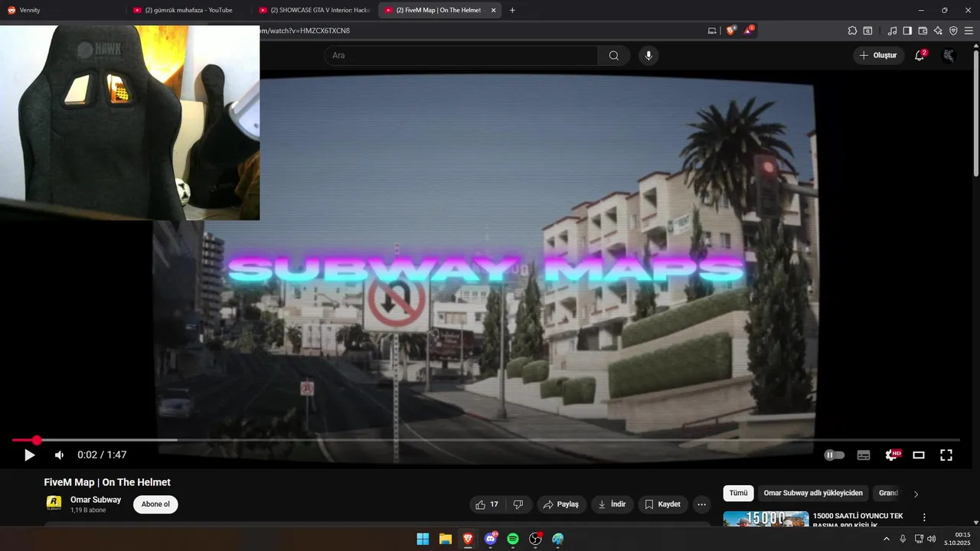Mute the video volume
The height and width of the screenshot is (551, 980).
click(x=59, y=455)
